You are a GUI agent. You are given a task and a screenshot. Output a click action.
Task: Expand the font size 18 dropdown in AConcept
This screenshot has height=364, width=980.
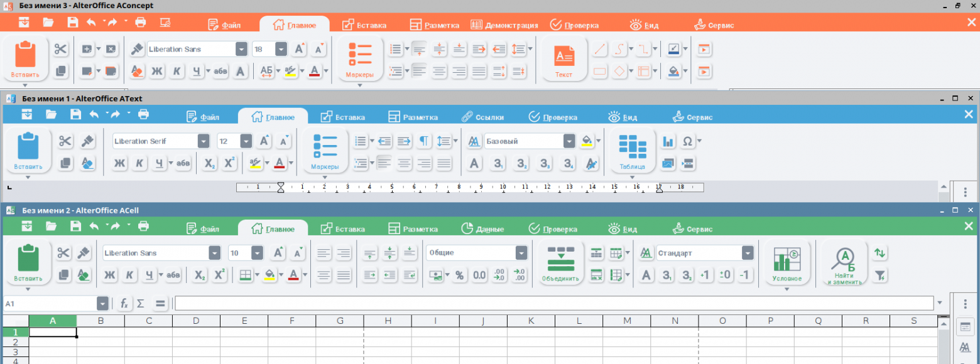pos(281,50)
